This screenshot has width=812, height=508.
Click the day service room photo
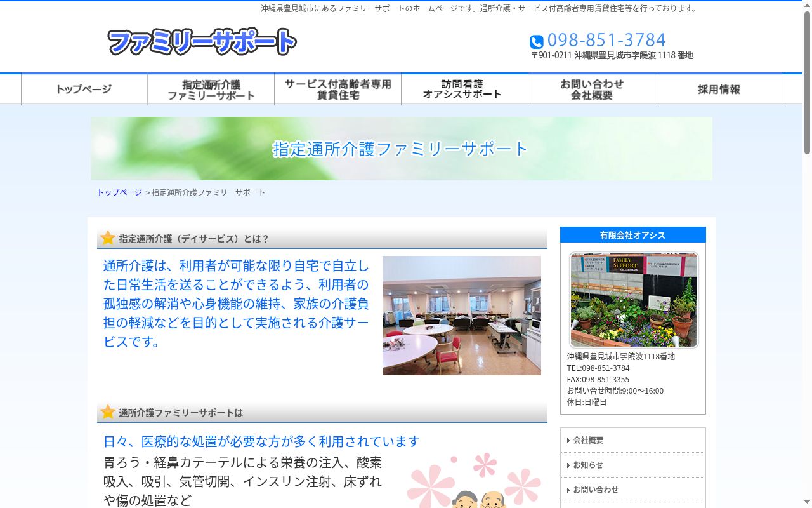tap(462, 316)
